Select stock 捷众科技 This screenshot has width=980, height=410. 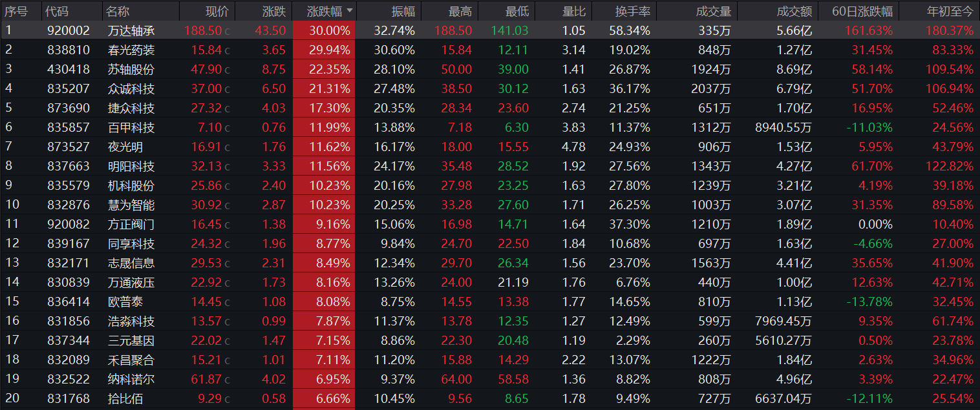(131, 108)
